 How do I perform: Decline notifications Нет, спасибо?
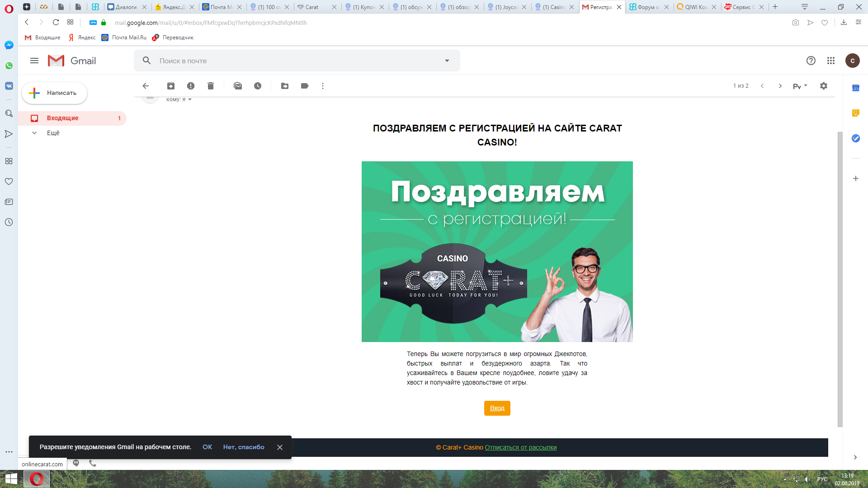244,447
